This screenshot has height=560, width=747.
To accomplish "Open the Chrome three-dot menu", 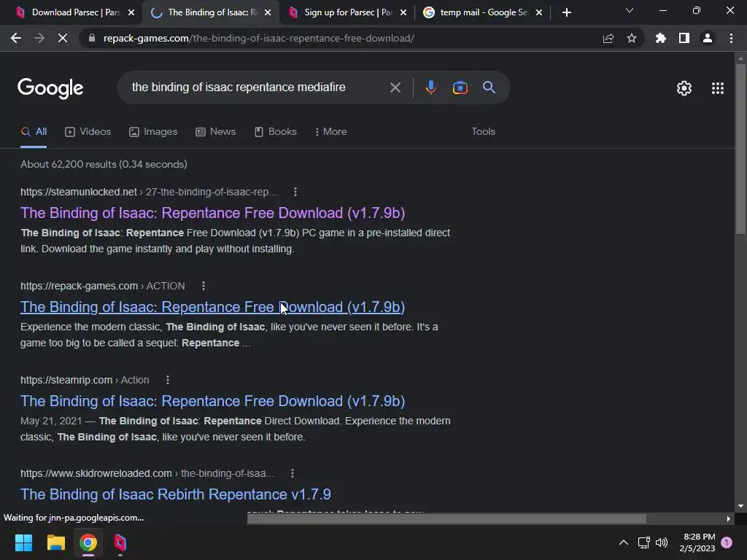I will tap(731, 38).
